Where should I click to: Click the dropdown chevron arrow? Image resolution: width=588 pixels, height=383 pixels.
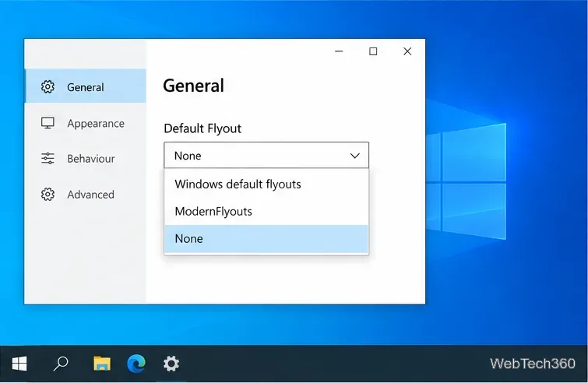pos(355,156)
